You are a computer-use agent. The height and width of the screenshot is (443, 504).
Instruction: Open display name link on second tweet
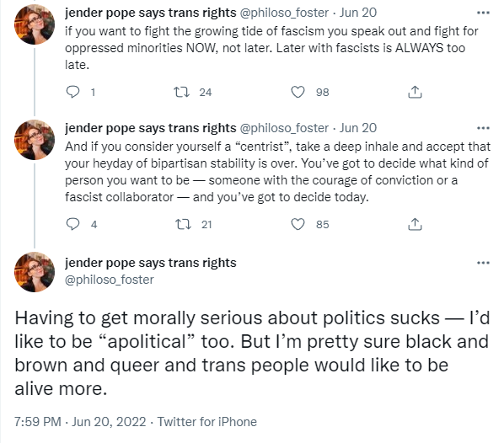click(150, 128)
